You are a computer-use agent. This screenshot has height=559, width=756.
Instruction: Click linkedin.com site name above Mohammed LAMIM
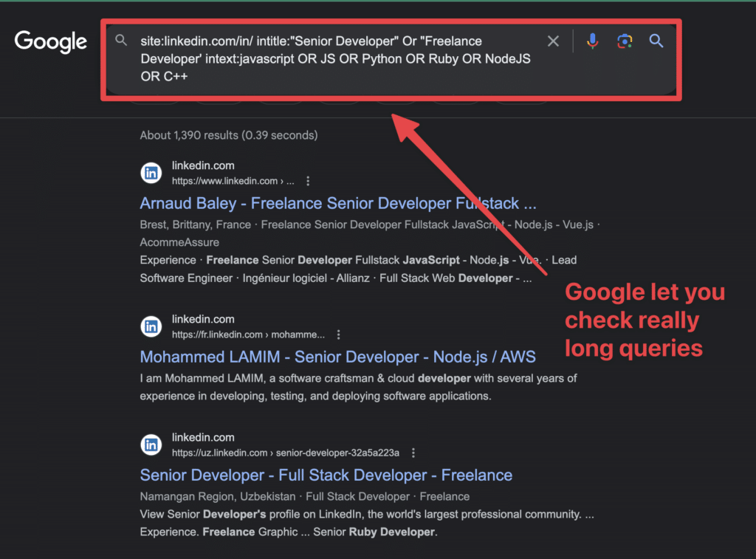point(203,319)
